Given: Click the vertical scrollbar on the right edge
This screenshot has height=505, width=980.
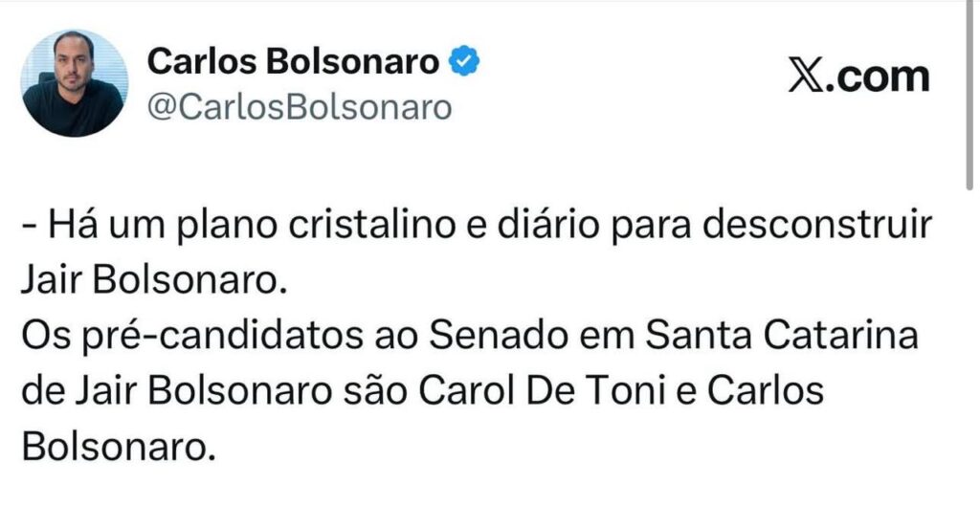Looking at the screenshot, I should pos(971,96).
